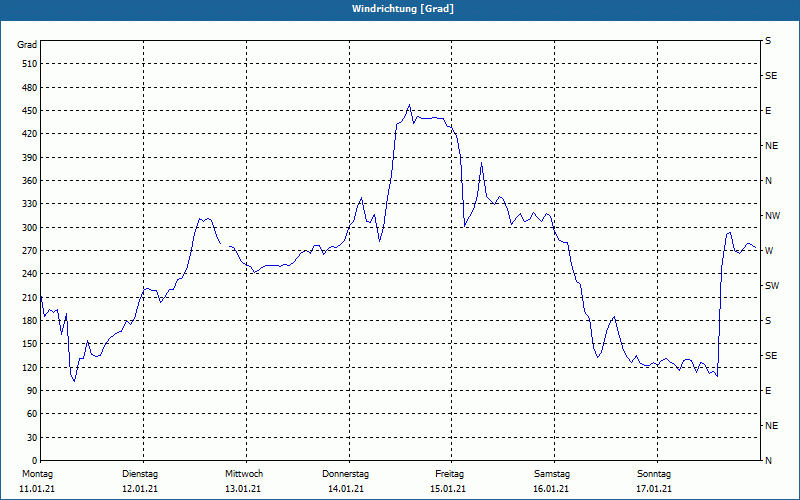Click the 'Windrichtung [Grad]' chart title
The height and width of the screenshot is (500, 800).
tap(403, 9)
